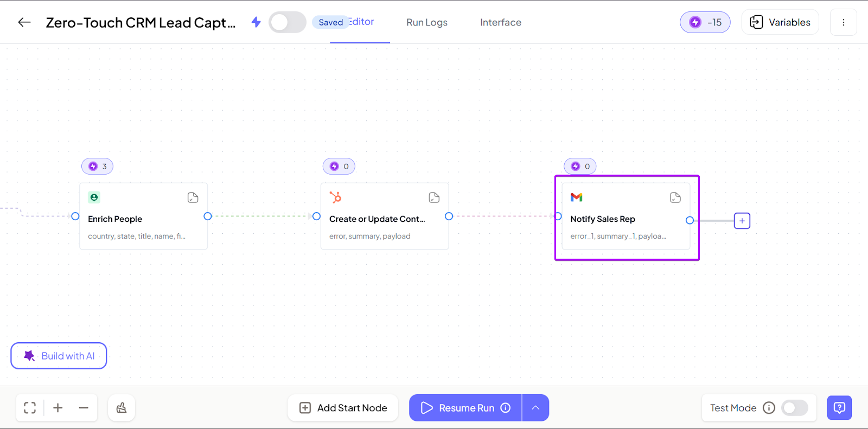The width and height of the screenshot is (868, 429).
Task: Click the blue lightning bolt beside the title
Action: (x=256, y=22)
